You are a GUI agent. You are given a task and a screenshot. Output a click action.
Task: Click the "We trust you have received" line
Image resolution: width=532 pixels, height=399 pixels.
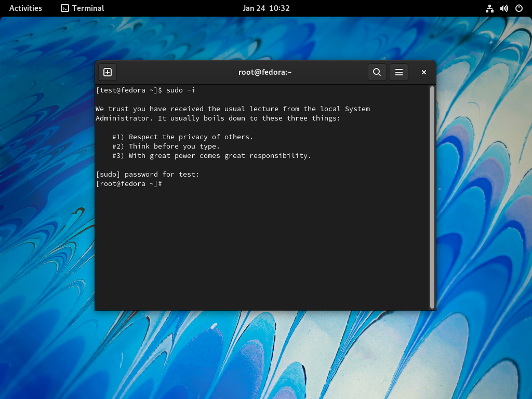[233, 109]
